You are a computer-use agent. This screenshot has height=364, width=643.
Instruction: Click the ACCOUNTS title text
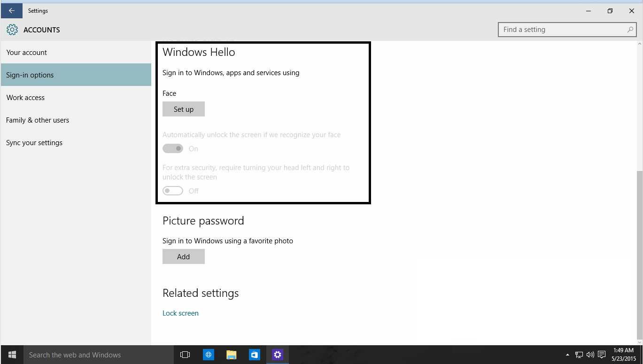tap(42, 30)
